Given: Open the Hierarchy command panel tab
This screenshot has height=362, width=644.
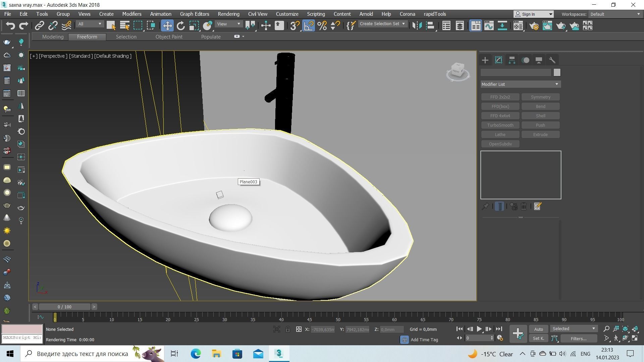Looking at the screenshot, I should [512, 60].
